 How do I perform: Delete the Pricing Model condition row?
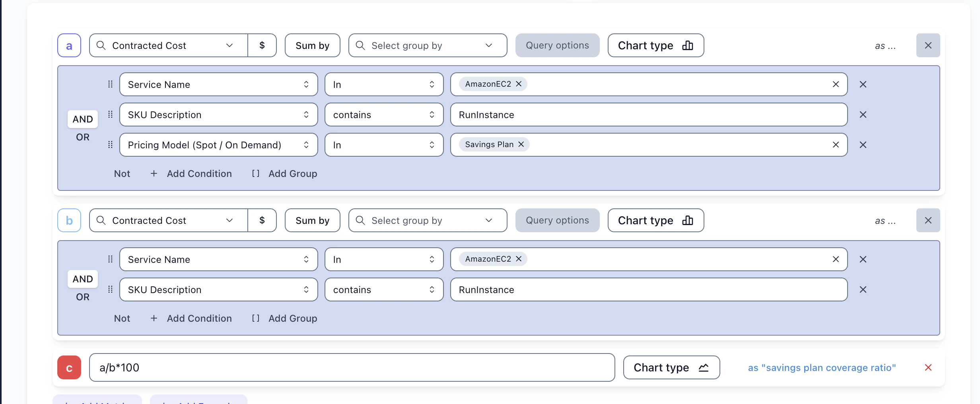[863, 145]
